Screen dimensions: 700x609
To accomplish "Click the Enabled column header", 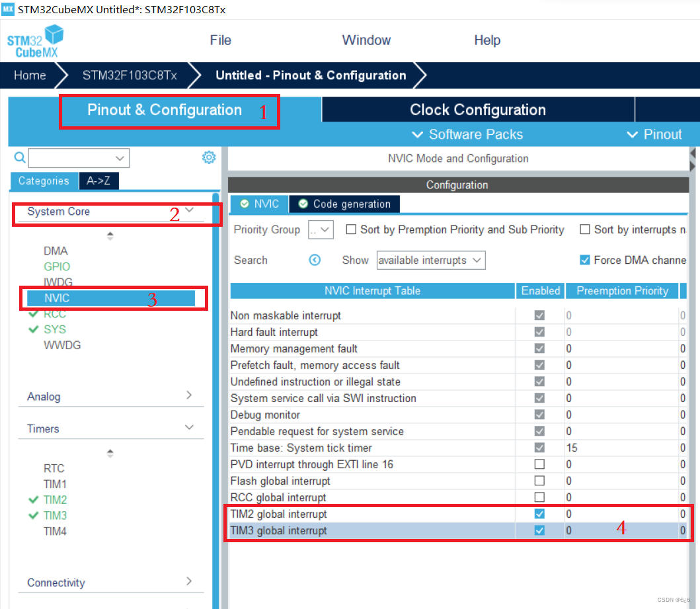I will pos(540,291).
